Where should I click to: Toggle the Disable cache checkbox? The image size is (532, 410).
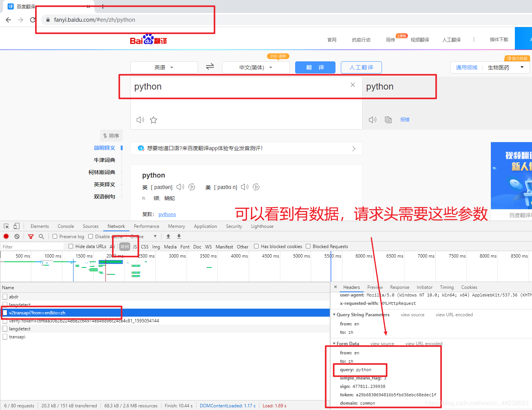[91, 236]
